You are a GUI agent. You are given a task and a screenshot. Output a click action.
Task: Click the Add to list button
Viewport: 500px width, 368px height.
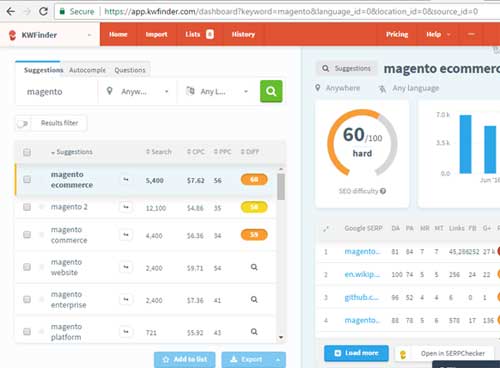tap(185, 360)
